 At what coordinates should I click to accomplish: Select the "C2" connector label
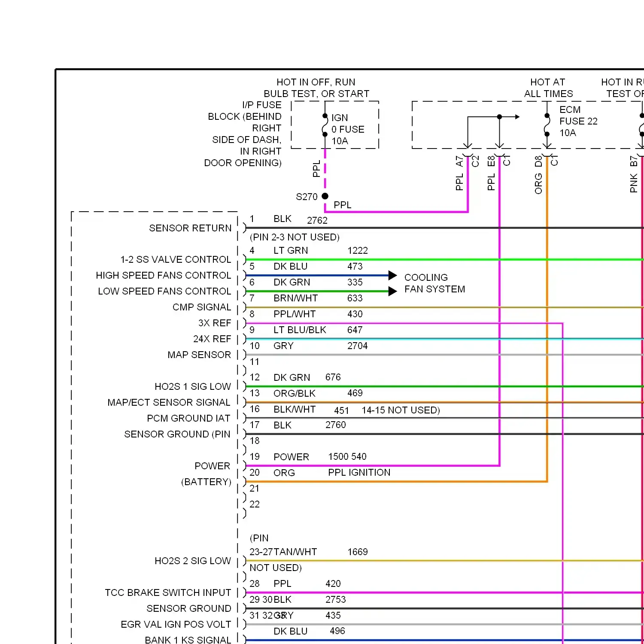pos(475,161)
